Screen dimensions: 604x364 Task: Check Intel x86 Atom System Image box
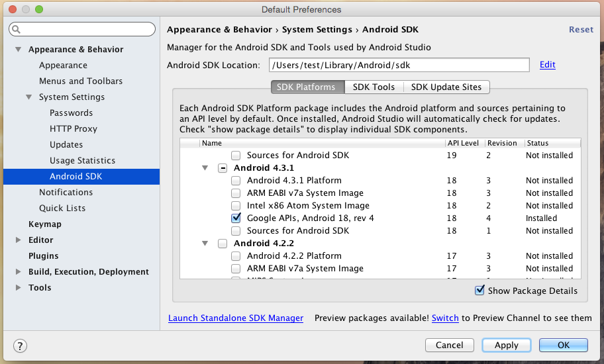[236, 206]
